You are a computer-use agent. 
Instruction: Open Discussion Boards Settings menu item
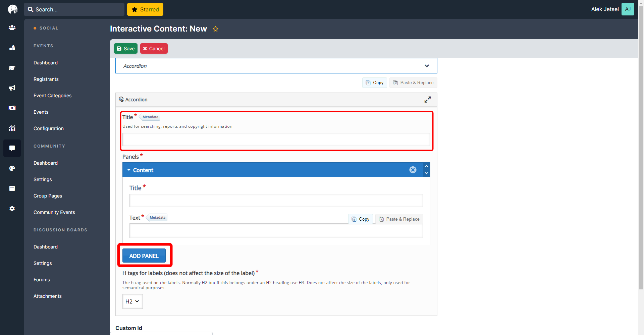43,263
